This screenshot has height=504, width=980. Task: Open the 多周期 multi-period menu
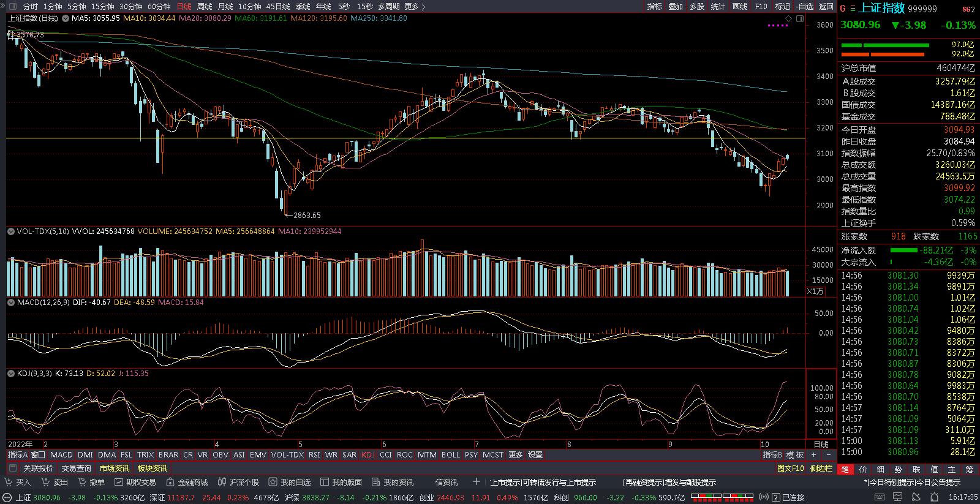(389, 6)
